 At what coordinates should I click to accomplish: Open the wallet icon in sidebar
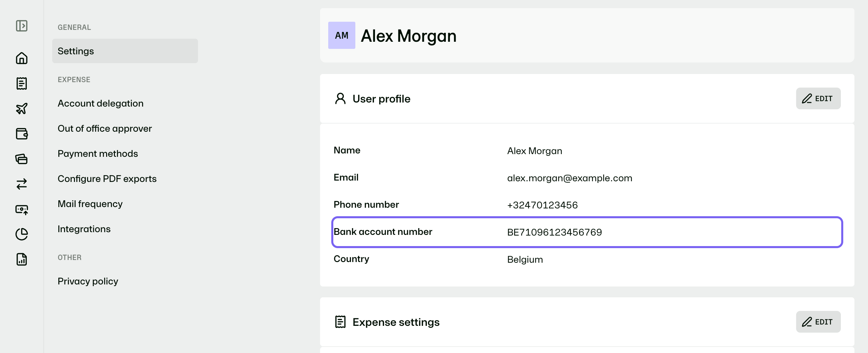tap(22, 134)
